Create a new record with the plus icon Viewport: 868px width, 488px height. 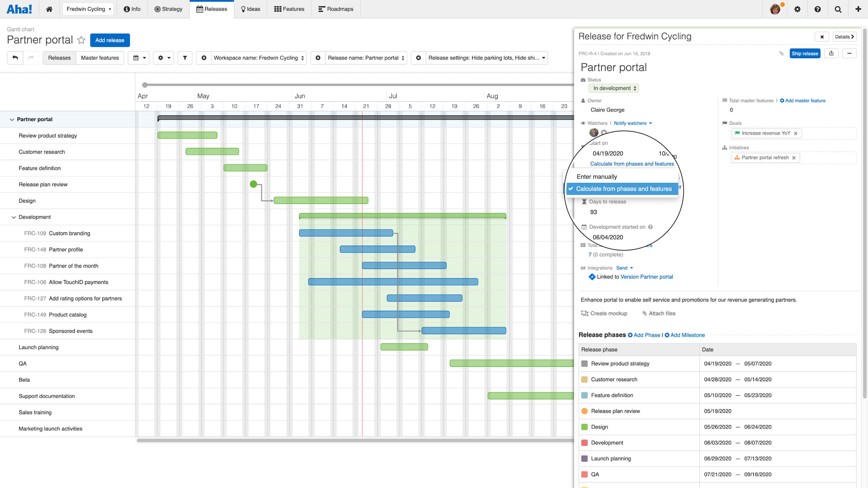tap(858, 9)
